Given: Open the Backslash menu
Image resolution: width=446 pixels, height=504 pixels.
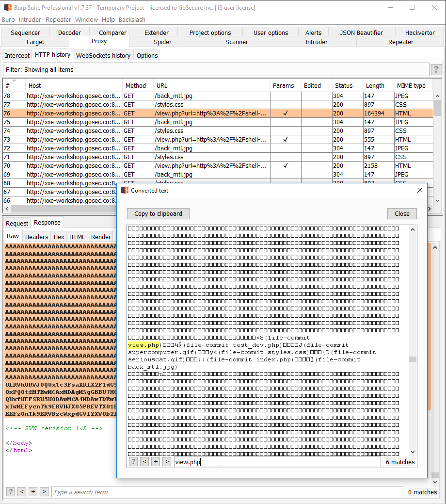Looking at the screenshot, I should coord(132,20).
